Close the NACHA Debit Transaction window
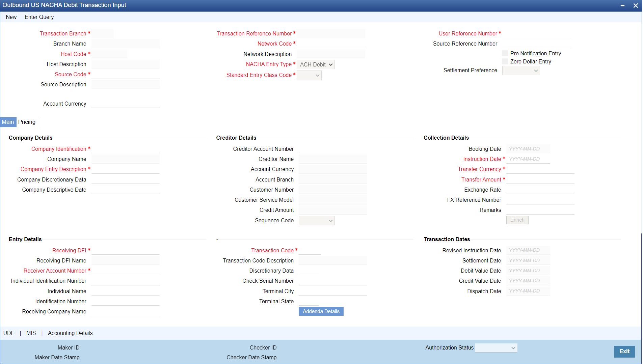The width and height of the screenshot is (643, 364). point(636,5)
